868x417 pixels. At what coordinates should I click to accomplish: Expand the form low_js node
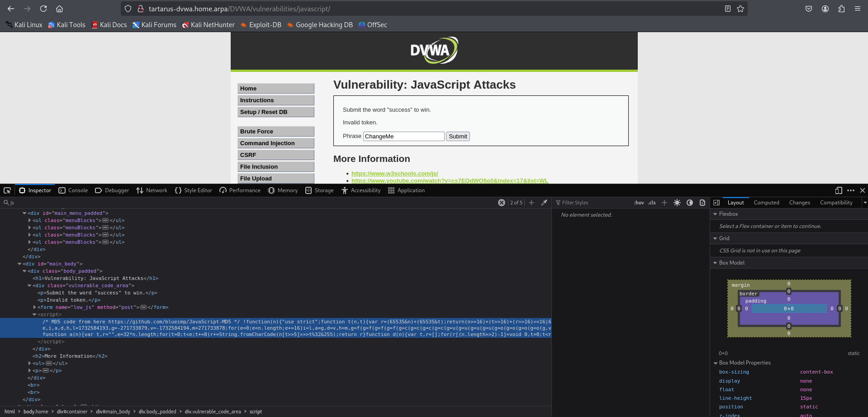point(35,307)
